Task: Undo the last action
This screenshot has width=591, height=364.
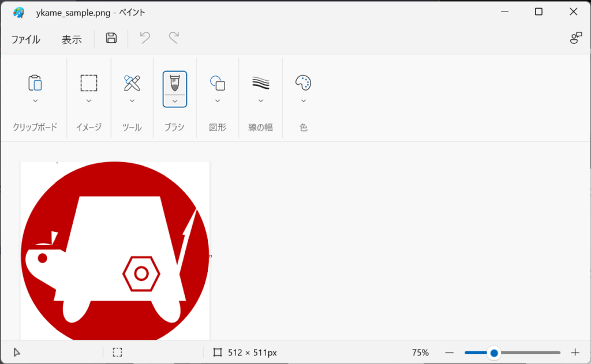Action: point(145,38)
